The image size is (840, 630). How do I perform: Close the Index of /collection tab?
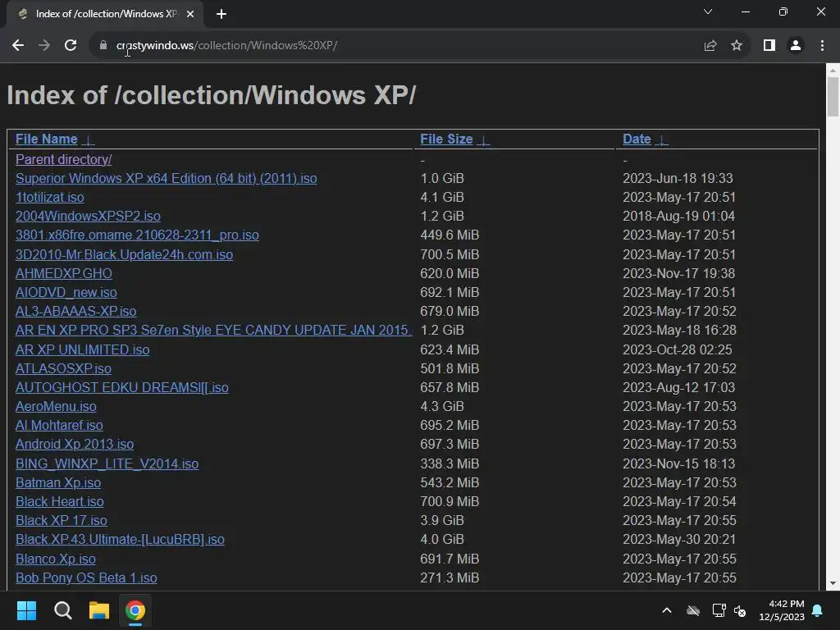tap(190, 14)
